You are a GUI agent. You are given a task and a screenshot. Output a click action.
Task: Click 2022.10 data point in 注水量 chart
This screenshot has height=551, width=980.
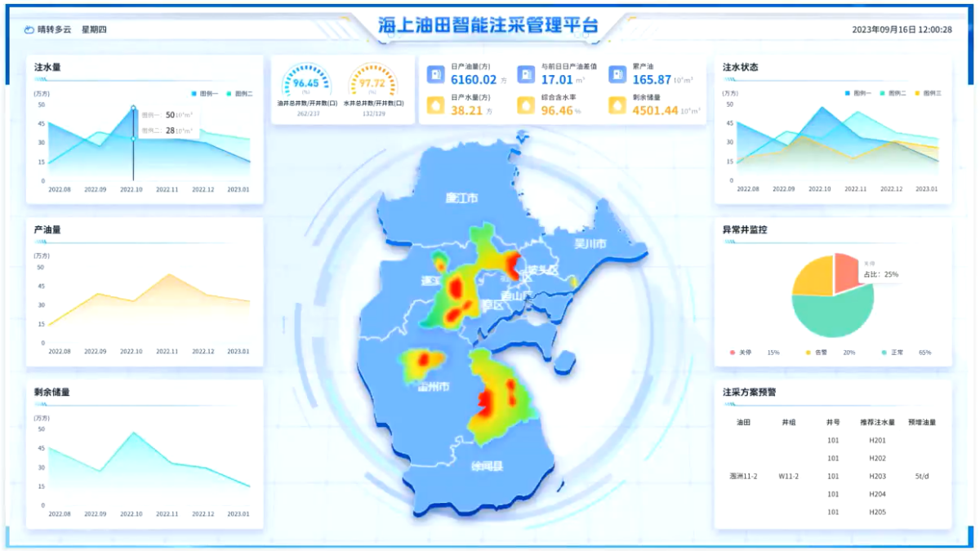[133, 108]
